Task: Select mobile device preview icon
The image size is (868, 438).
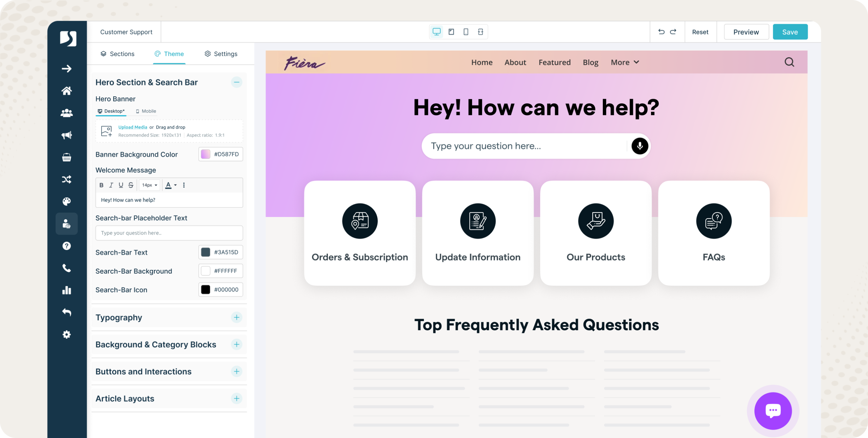Action: (466, 32)
